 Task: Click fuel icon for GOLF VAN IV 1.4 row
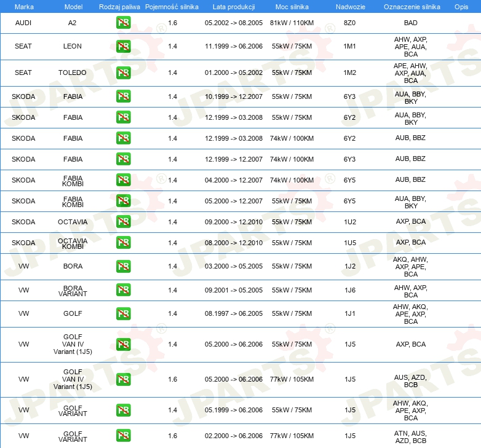pyautogui.click(x=123, y=344)
